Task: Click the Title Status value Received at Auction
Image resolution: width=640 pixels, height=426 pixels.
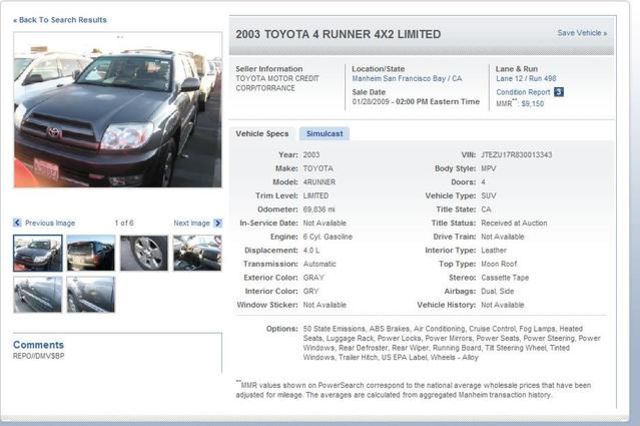Action: 514,223
